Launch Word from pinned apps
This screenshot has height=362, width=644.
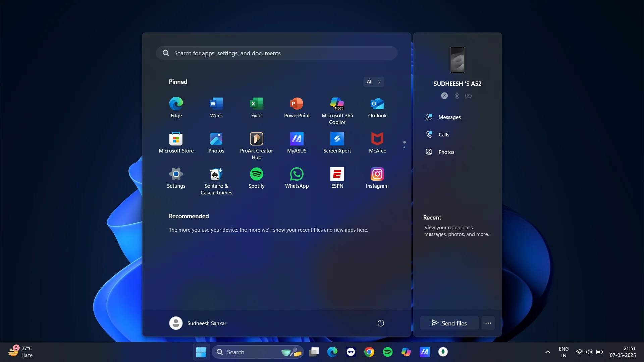[216, 108]
